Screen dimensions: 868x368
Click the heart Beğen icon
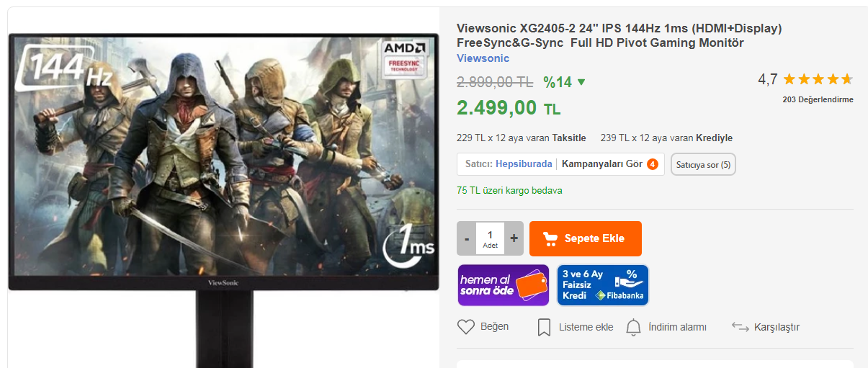tap(466, 327)
